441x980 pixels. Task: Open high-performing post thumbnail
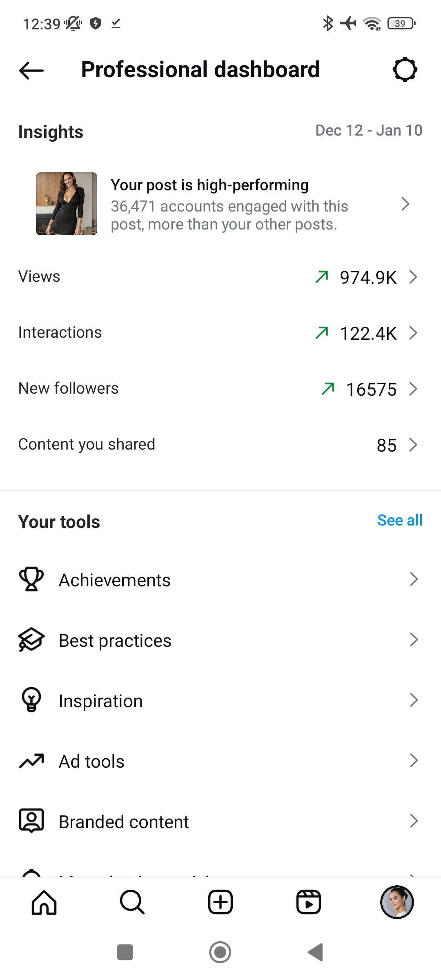(x=67, y=204)
